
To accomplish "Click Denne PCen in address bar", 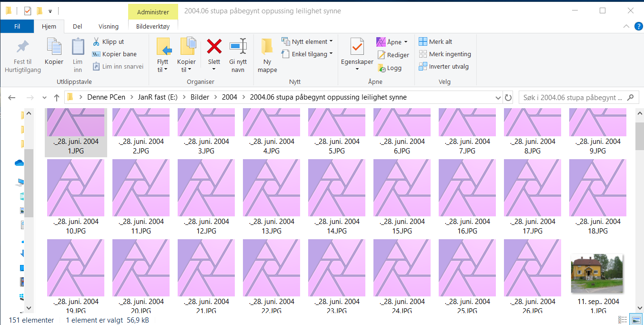I will pyautogui.click(x=106, y=97).
